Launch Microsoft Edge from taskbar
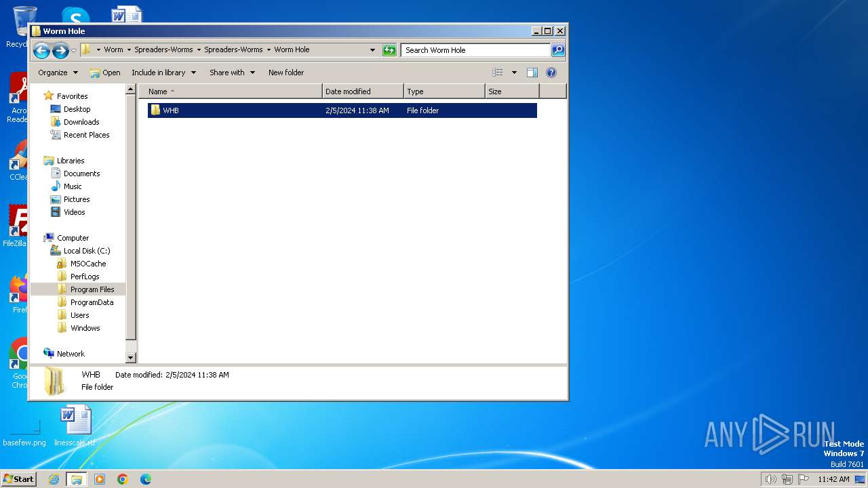This screenshot has width=868, height=488. pyautogui.click(x=146, y=479)
